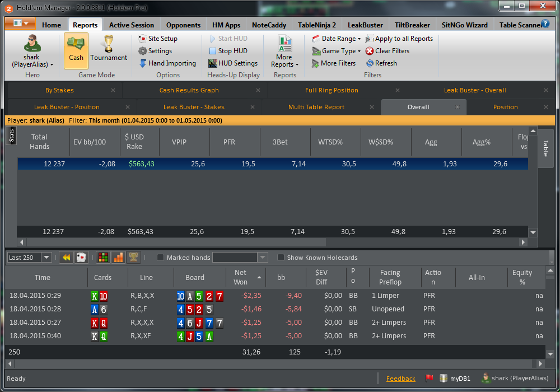
Task: Switch to Active Session tab
Action: coord(132,25)
